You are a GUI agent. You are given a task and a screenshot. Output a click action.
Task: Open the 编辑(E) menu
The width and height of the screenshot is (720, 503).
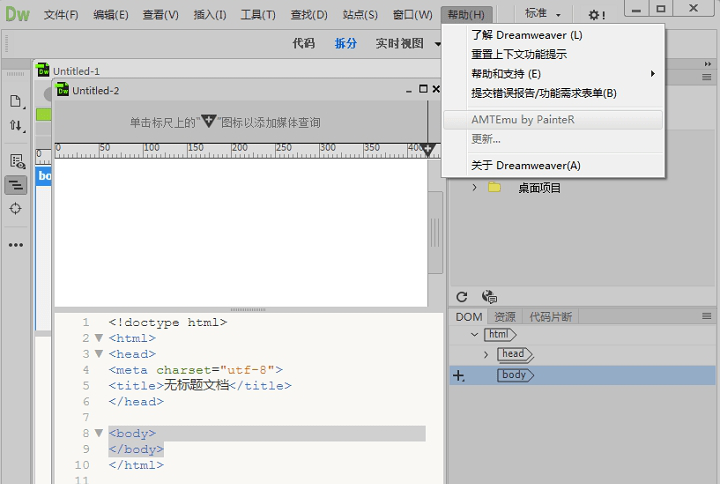[x=111, y=15]
